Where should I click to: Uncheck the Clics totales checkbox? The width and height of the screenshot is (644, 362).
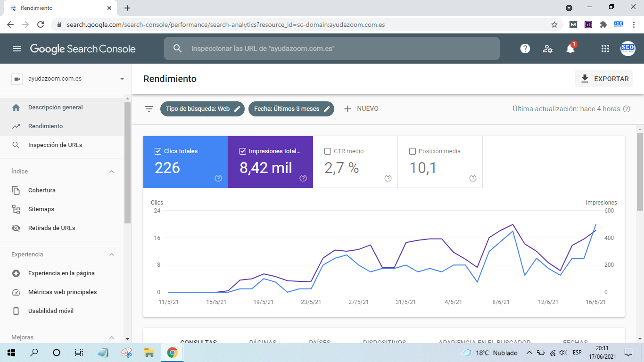[158, 151]
